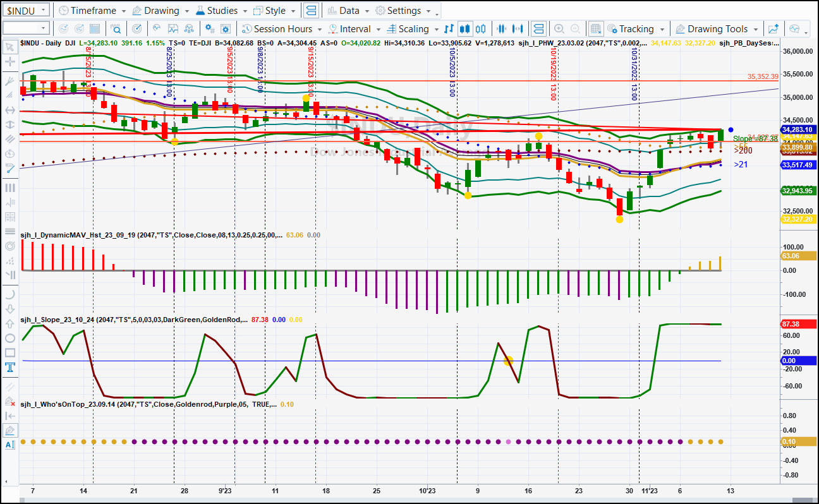Image resolution: width=819 pixels, height=504 pixels.
Task: Select the vertical double-arrow line tool
Action: pyautogui.click(x=9, y=124)
